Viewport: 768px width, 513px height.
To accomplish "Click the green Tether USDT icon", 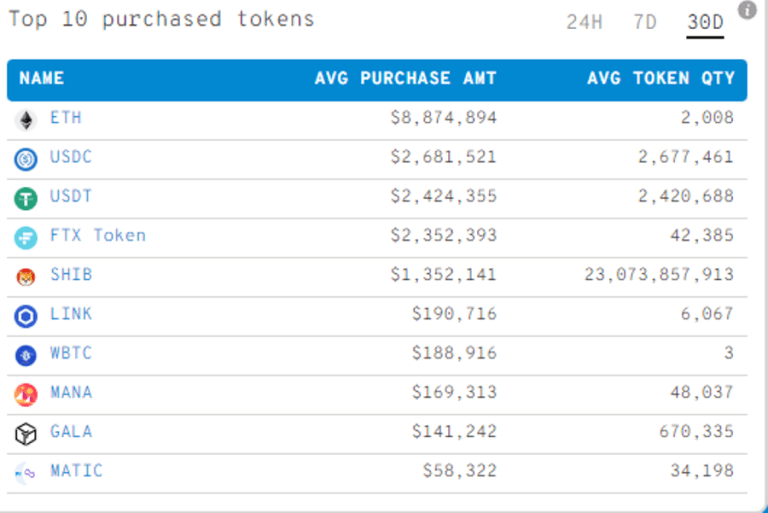I will pyautogui.click(x=26, y=198).
